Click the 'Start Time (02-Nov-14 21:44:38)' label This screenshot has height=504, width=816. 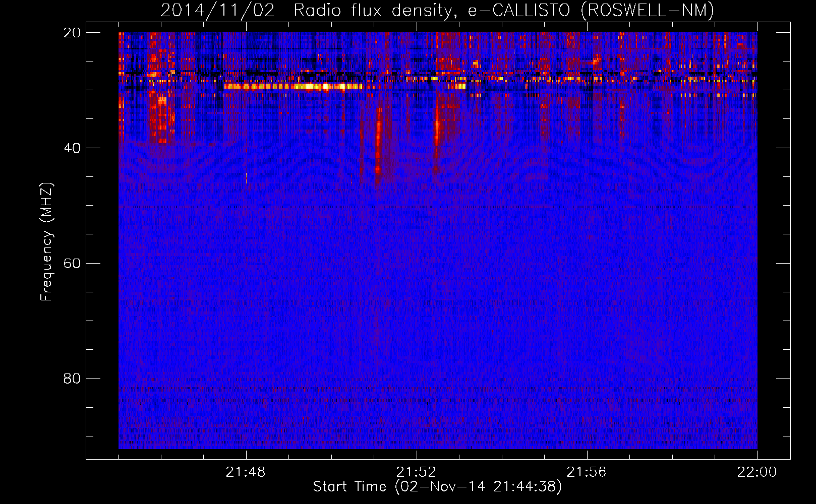pos(437,487)
